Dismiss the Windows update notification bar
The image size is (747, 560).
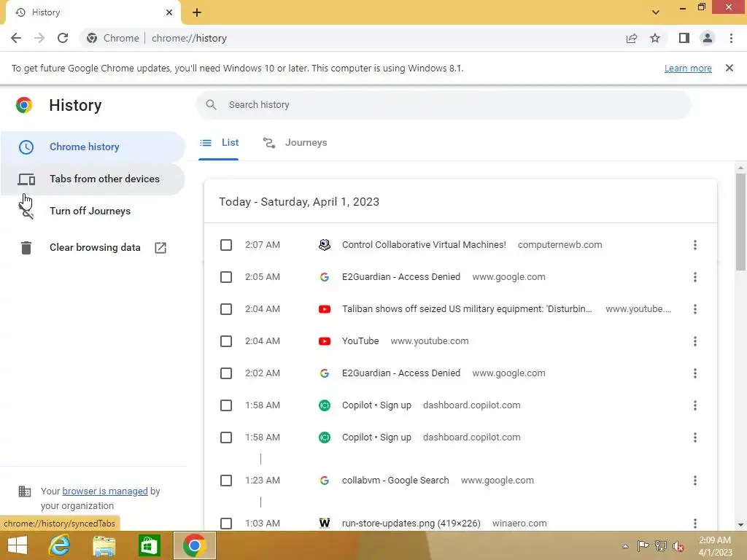pyautogui.click(x=729, y=68)
